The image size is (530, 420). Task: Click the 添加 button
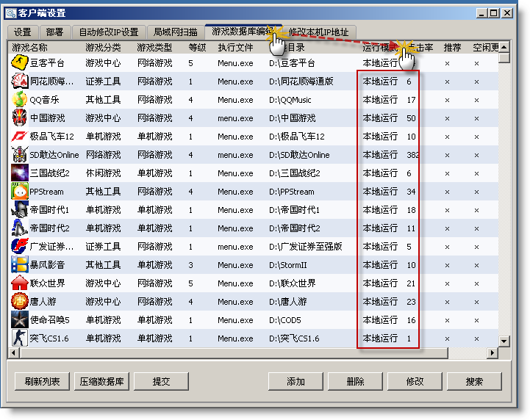coord(296,382)
